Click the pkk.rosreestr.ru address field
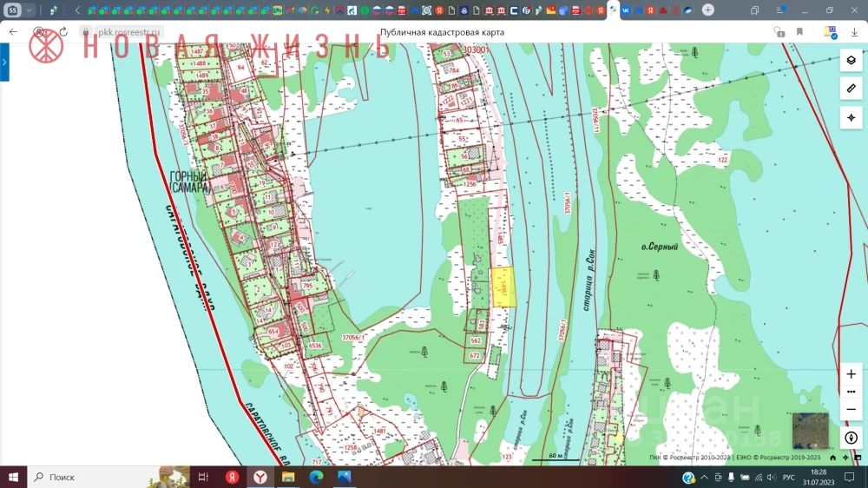 point(130,32)
